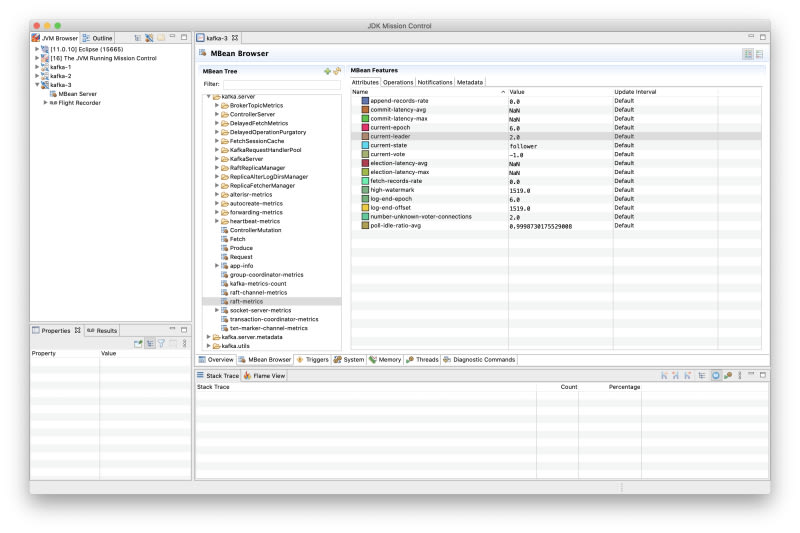Click the Eclipse JVM entry icon
Image resolution: width=800 pixels, height=533 pixels.
44,48
